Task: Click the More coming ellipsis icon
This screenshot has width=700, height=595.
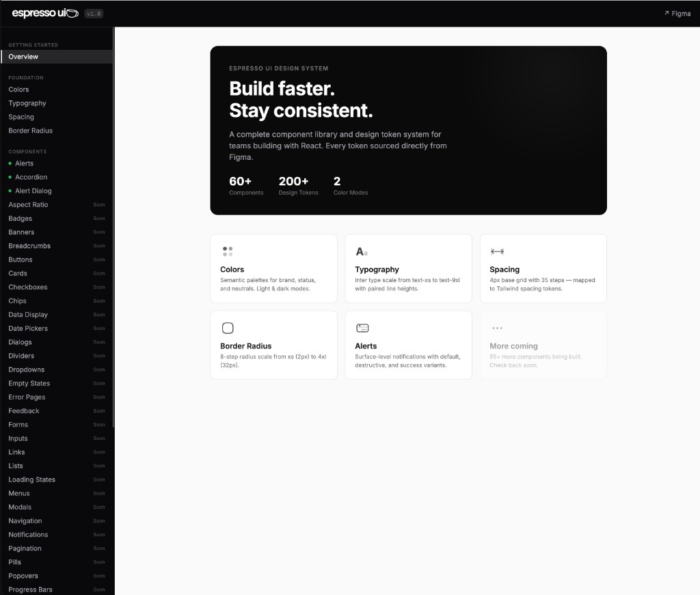Action: 498,328
